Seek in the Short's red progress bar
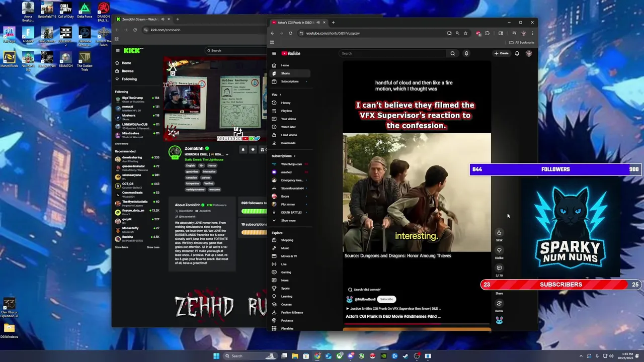Screen dimensions: 644x362 417,324
